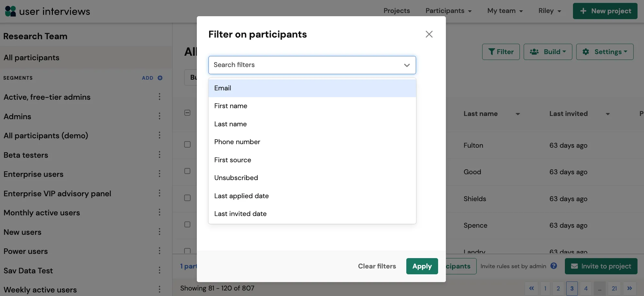This screenshot has width=644, height=296.
Task: Check the Spence row checkbox
Action: [187, 224]
